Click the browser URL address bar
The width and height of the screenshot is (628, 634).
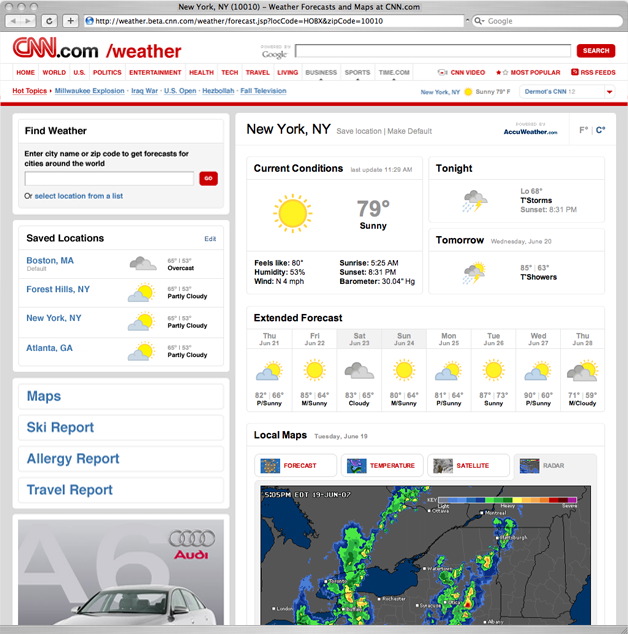(274, 21)
